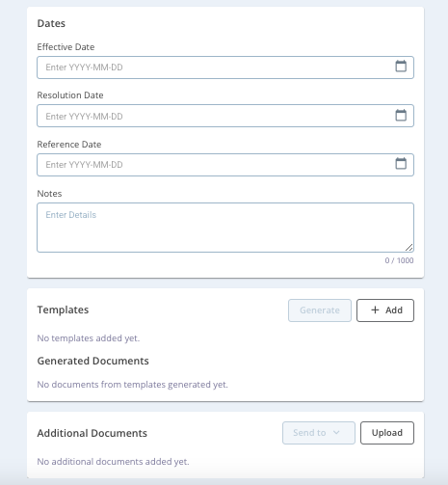Image resolution: width=448 pixels, height=485 pixels.
Task: Click the 0 / 1000 character counter
Action: pos(399,260)
